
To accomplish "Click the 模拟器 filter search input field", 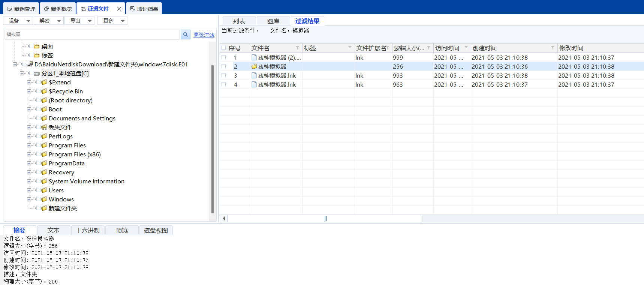I will 92,34.
